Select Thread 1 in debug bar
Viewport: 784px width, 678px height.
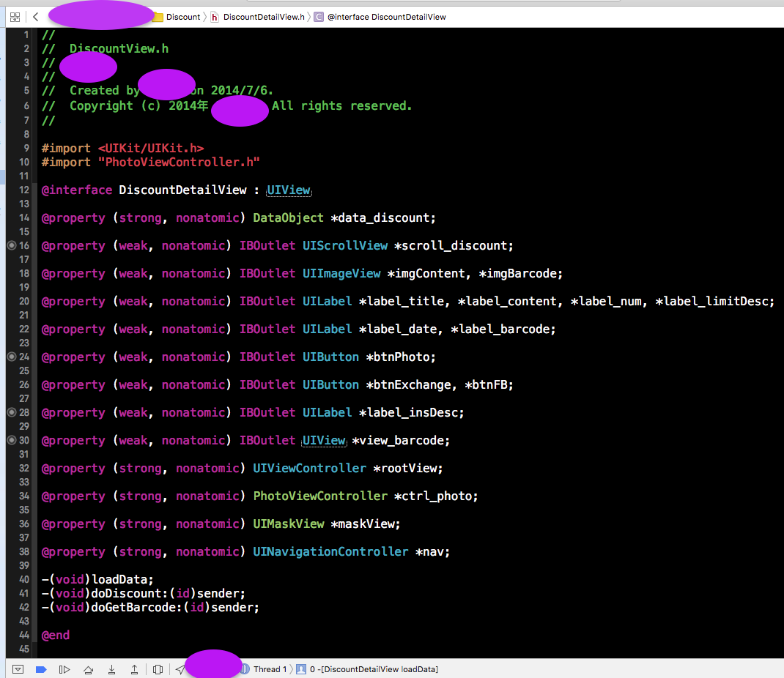(x=270, y=669)
